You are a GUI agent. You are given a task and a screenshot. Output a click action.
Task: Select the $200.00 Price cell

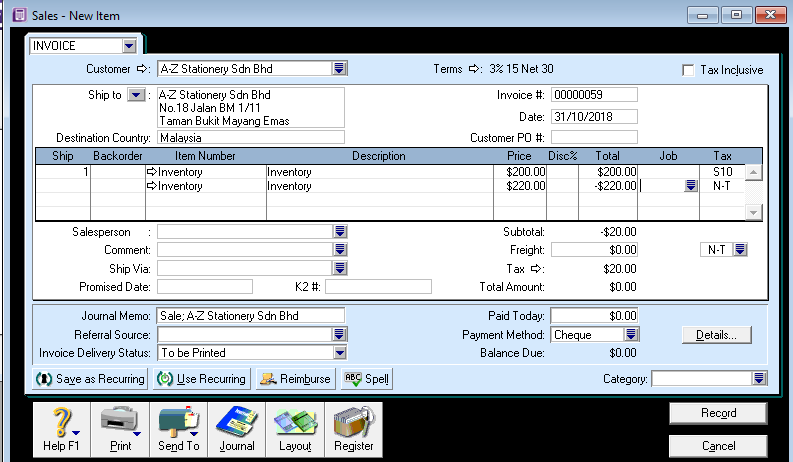520,172
